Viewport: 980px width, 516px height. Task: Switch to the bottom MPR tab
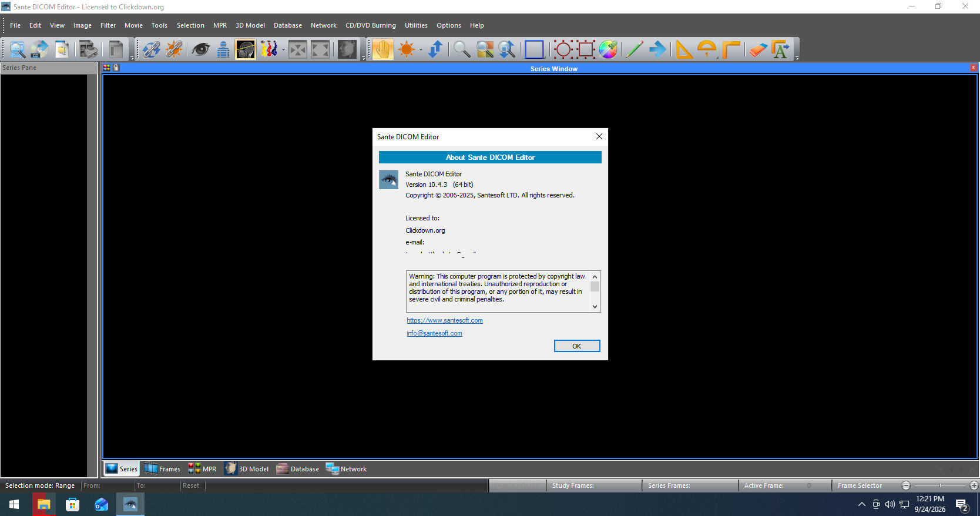click(x=202, y=468)
